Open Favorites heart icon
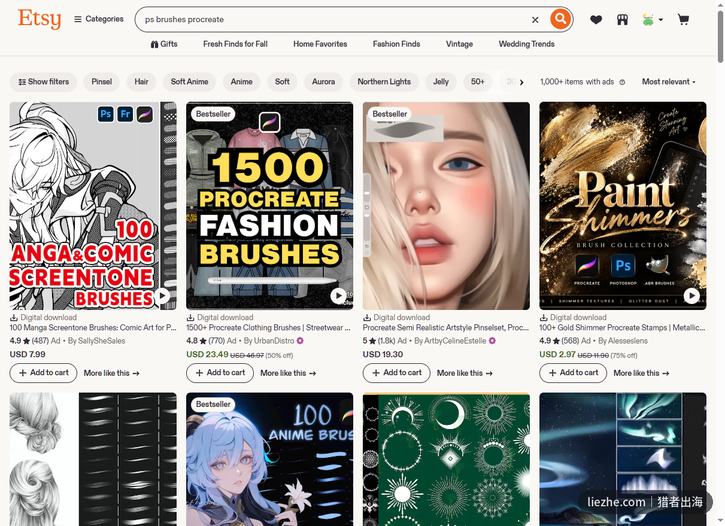This screenshot has width=725, height=526. [596, 19]
